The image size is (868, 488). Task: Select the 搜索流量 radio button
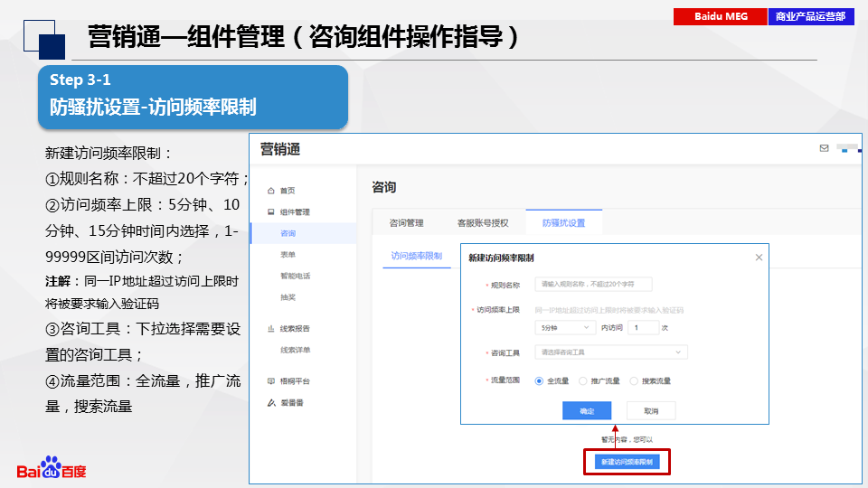coord(634,381)
